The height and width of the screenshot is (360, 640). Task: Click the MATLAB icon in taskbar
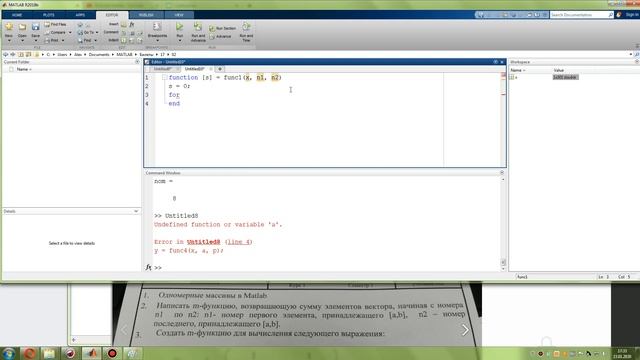point(91,353)
